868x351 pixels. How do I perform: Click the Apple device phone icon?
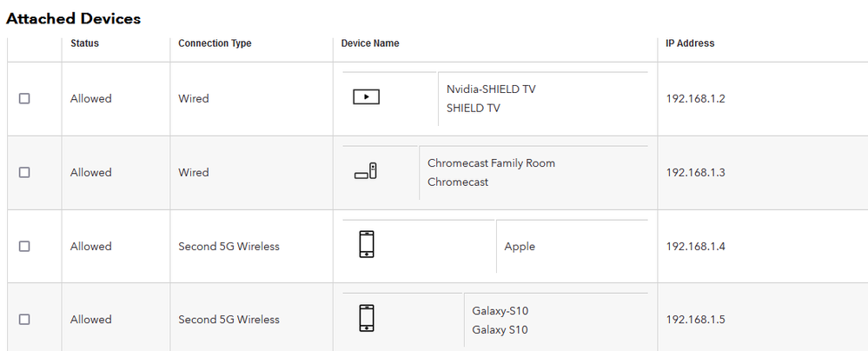[367, 245]
